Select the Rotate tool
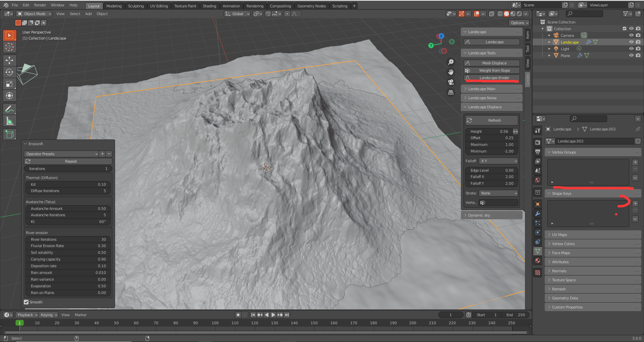The height and width of the screenshot is (342, 644). click(10, 72)
